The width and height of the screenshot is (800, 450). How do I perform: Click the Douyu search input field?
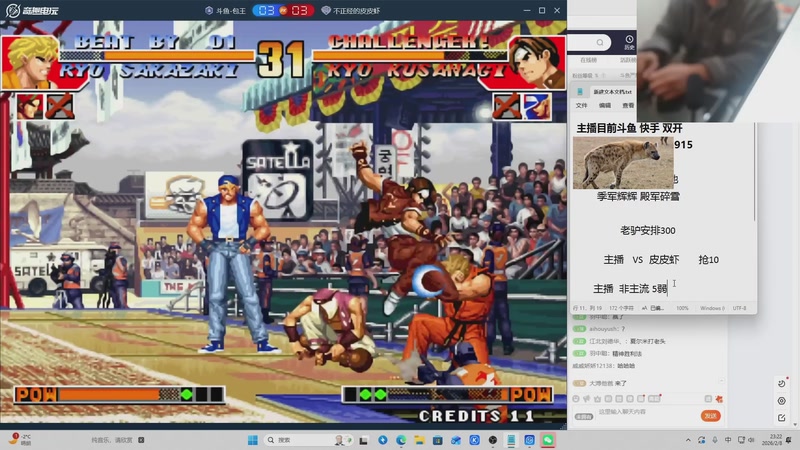click(x=589, y=42)
